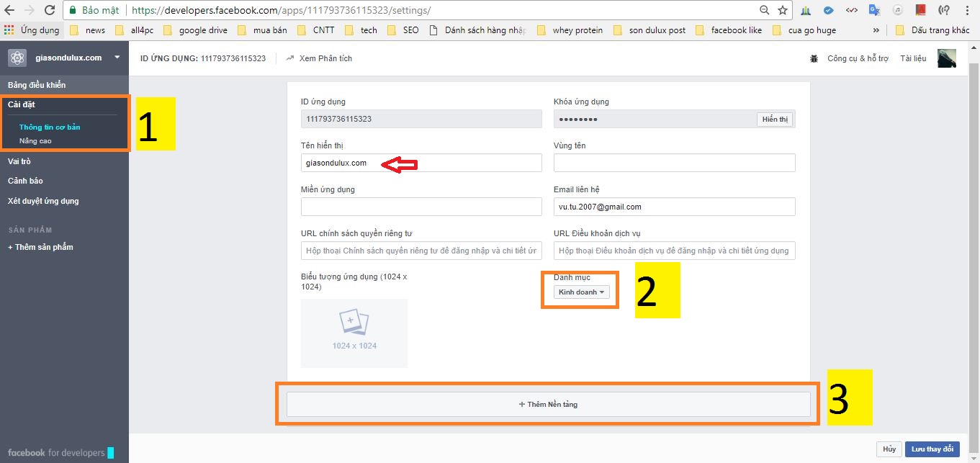Open the Danh mục Kinh doanh dropdown
Screen dimensions: 980x463
pos(582,292)
